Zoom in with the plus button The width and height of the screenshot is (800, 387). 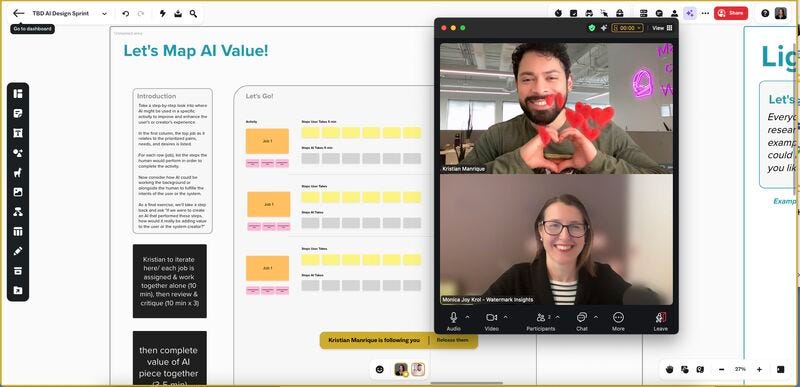759,370
